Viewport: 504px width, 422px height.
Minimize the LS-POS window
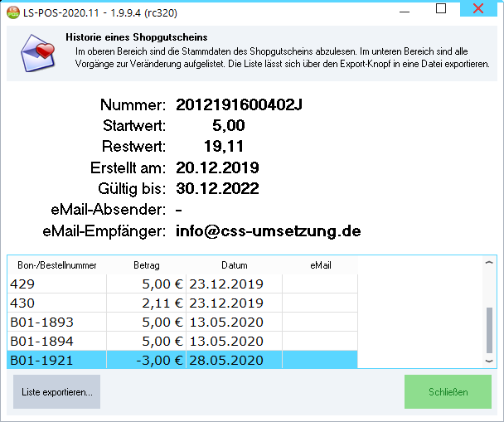[x=405, y=10]
